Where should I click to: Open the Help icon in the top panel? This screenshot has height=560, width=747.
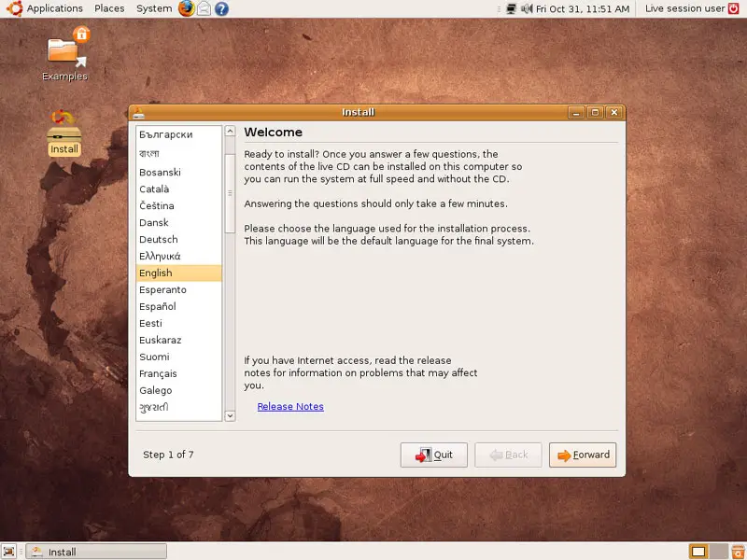[221, 8]
